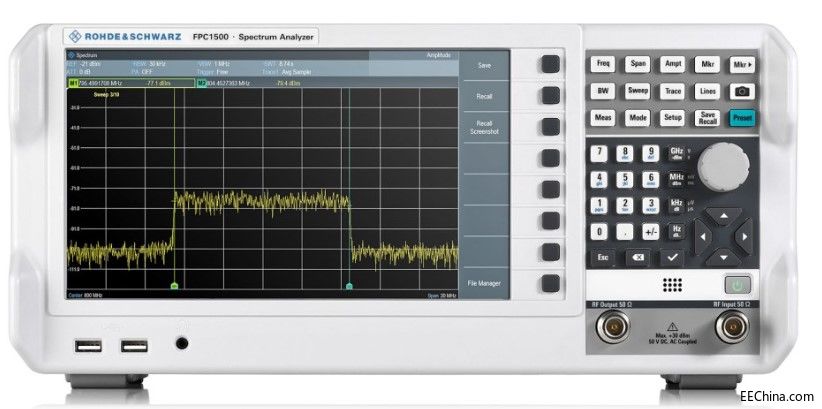This screenshot has width=822, height=409.
Task: Click the kHz unit key
Action: coord(676,206)
